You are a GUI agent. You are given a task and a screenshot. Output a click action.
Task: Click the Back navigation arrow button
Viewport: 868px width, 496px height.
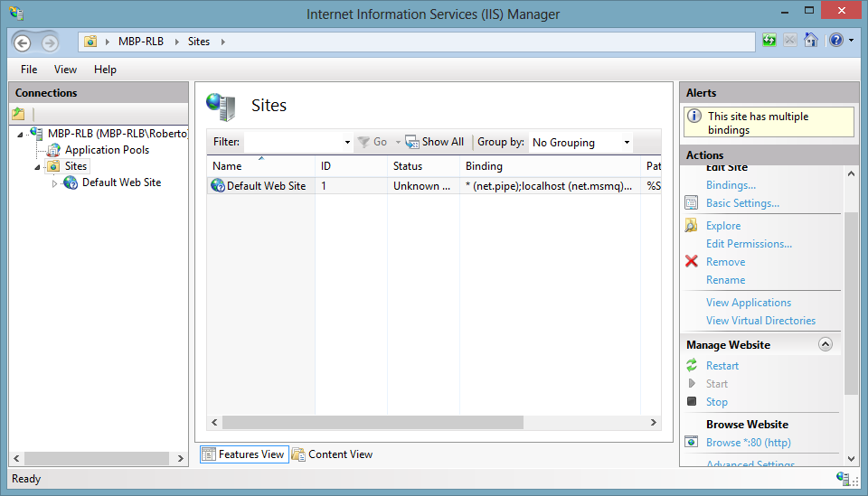coord(23,42)
